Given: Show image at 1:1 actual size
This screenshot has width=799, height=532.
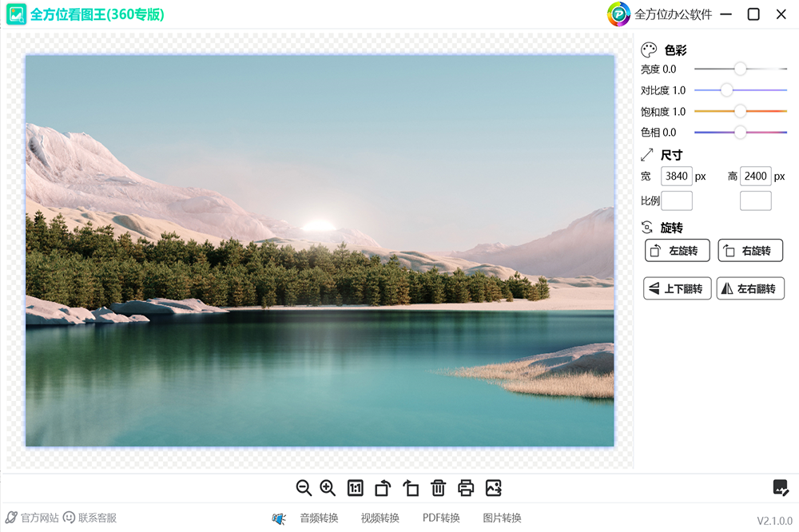Looking at the screenshot, I should click(356, 488).
